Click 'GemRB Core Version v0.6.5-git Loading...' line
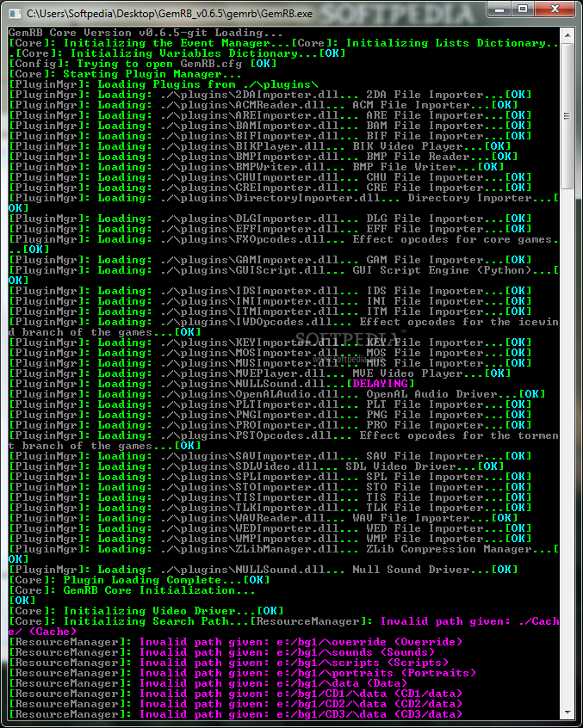 (x=146, y=33)
